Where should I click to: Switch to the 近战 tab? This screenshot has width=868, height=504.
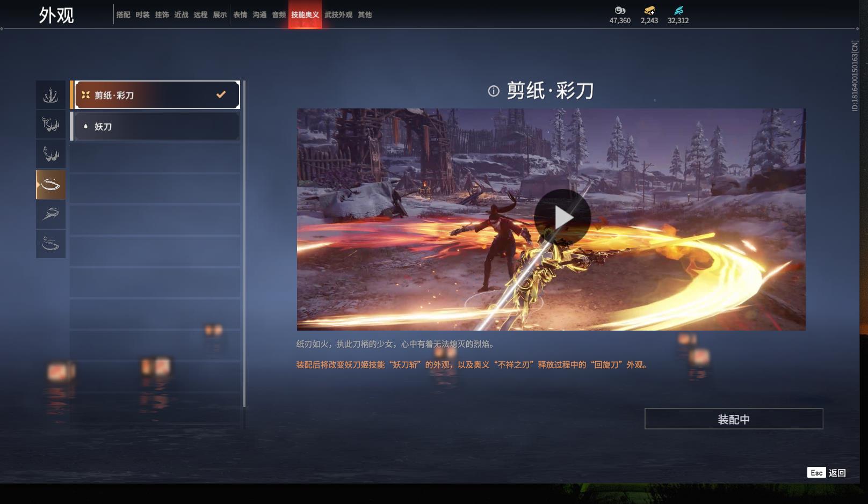(x=182, y=14)
